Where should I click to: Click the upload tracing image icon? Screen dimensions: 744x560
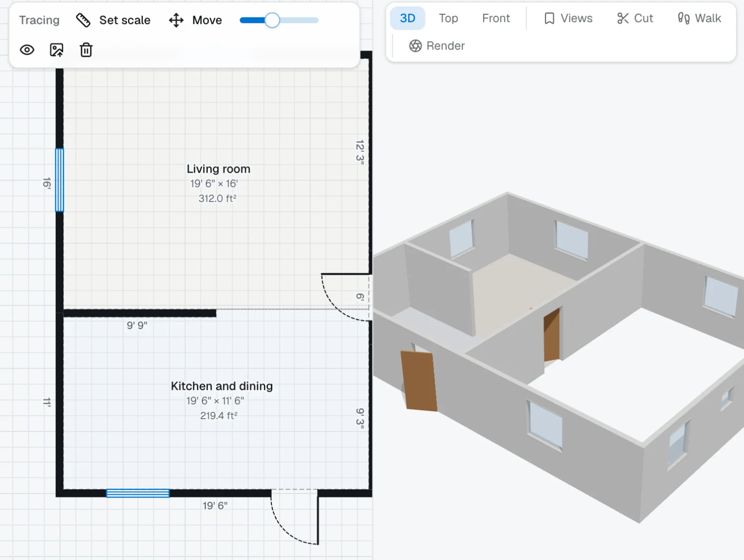(x=57, y=50)
